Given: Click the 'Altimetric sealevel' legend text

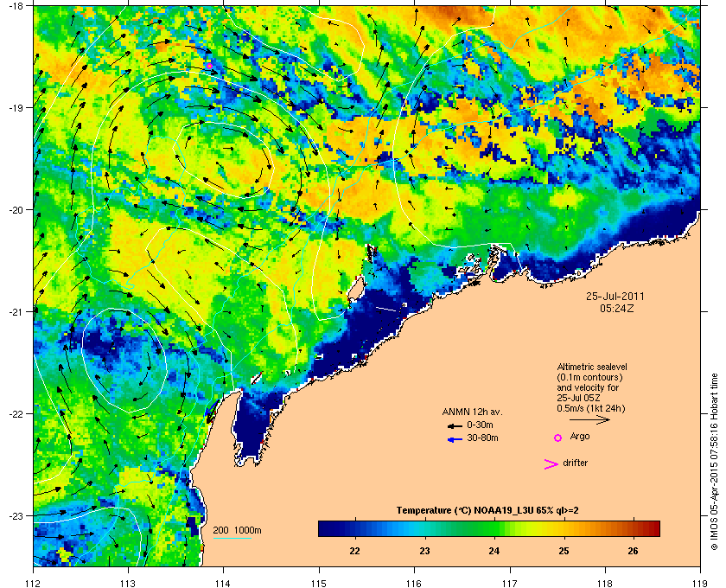Looking at the screenshot, I should tap(592, 367).
